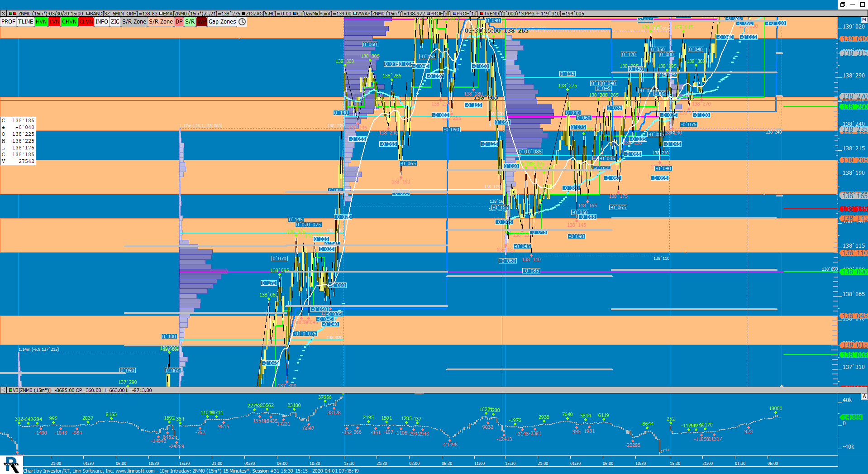Select the orange S/R Zone button
Screen dimensions: 868x474
161,22
